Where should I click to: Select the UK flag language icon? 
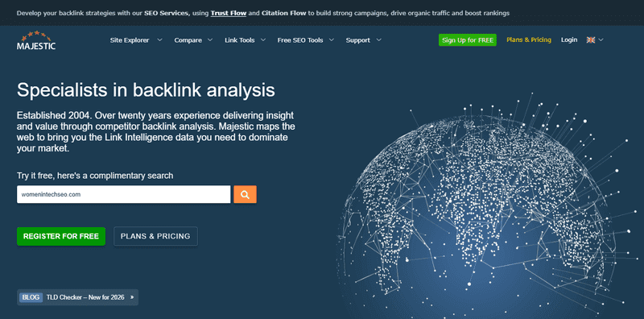(591, 40)
